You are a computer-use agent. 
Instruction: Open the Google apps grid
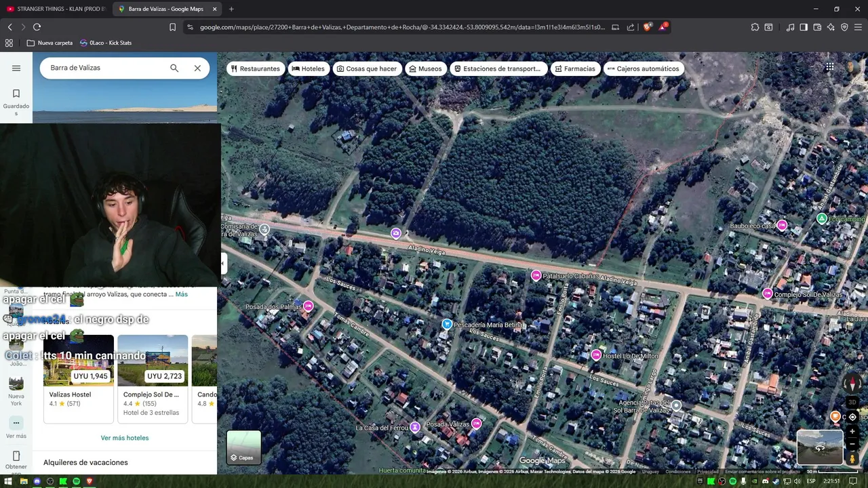tap(829, 67)
